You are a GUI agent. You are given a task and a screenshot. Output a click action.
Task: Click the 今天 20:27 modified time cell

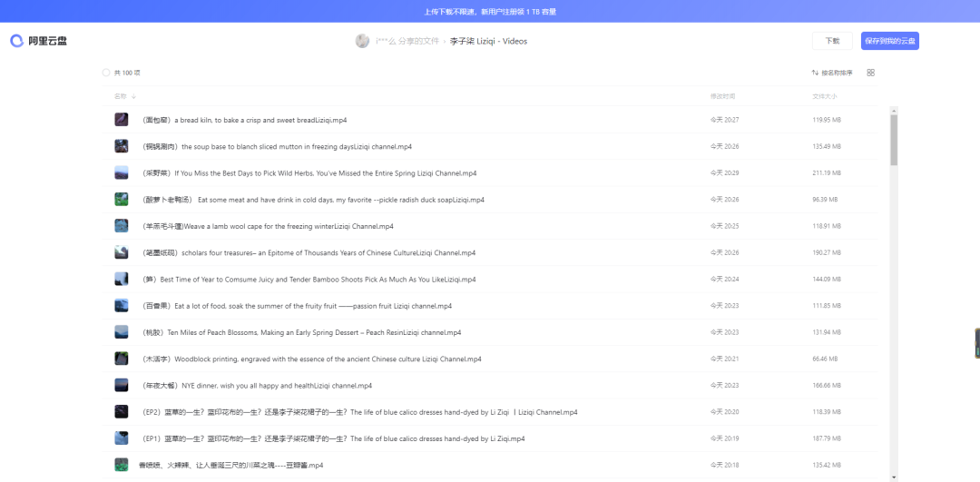pos(724,120)
